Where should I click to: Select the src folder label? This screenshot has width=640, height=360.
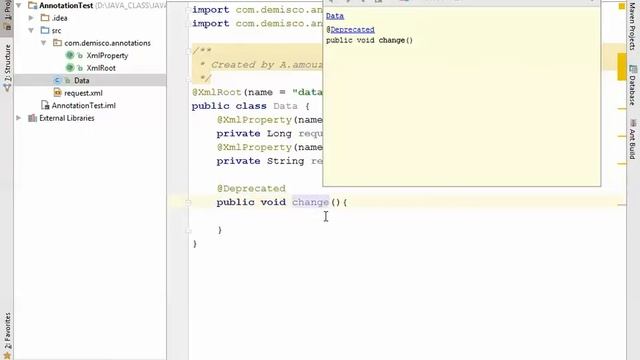click(56, 31)
